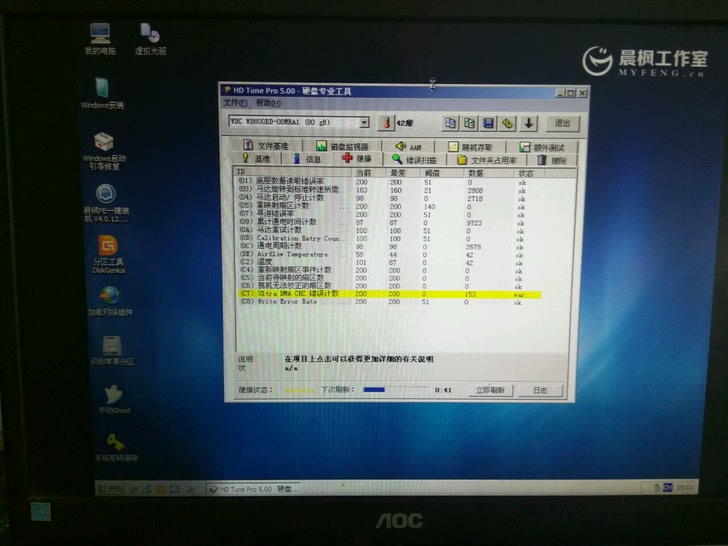Click the 日志 button
This screenshot has width=728, height=546.
pyautogui.click(x=540, y=390)
